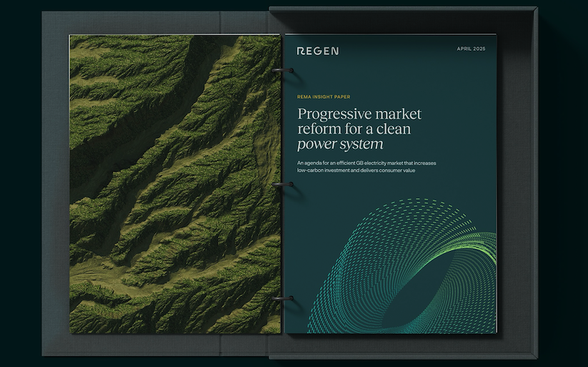Click the REMA INSIGHT PAPER label
Image resolution: width=588 pixels, height=367 pixels.
click(323, 95)
